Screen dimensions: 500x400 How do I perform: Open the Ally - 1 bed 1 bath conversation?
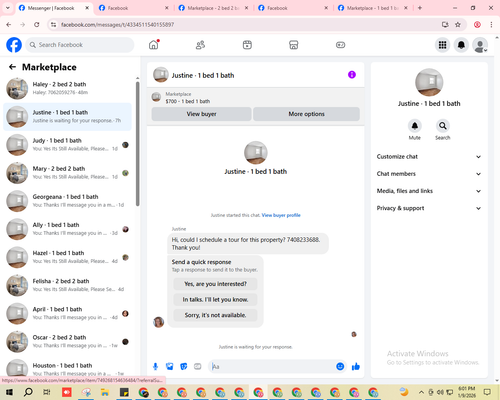pos(68,229)
